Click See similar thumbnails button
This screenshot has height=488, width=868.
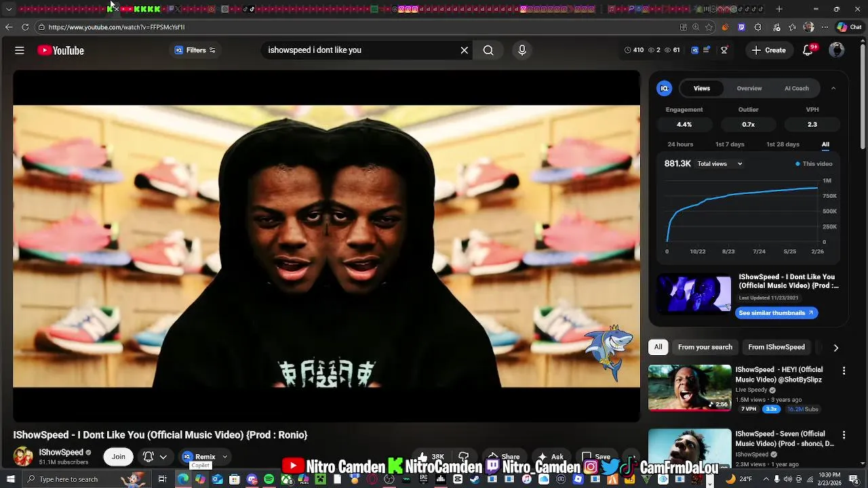776,313
